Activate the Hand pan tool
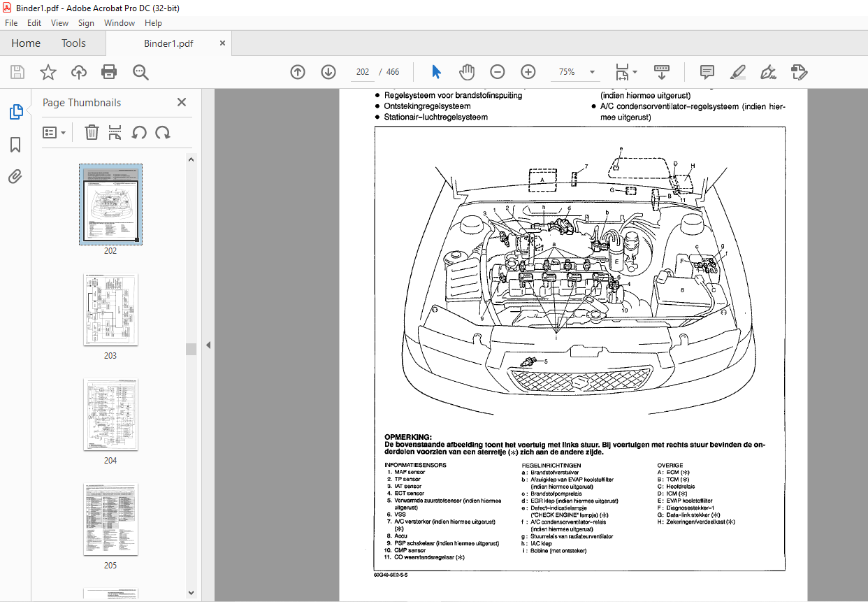Image resolution: width=868 pixels, height=602 pixels. [466, 72]
